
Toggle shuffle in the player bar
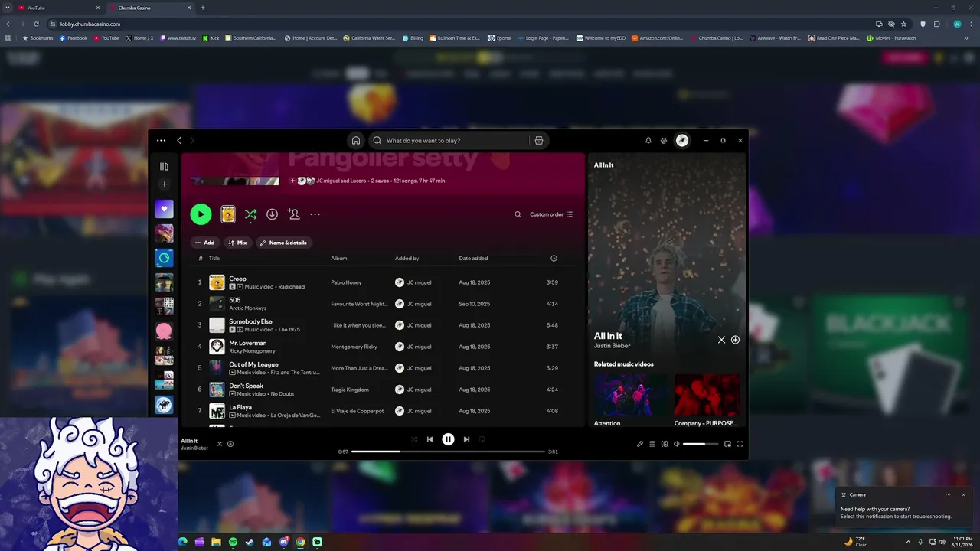414,439
